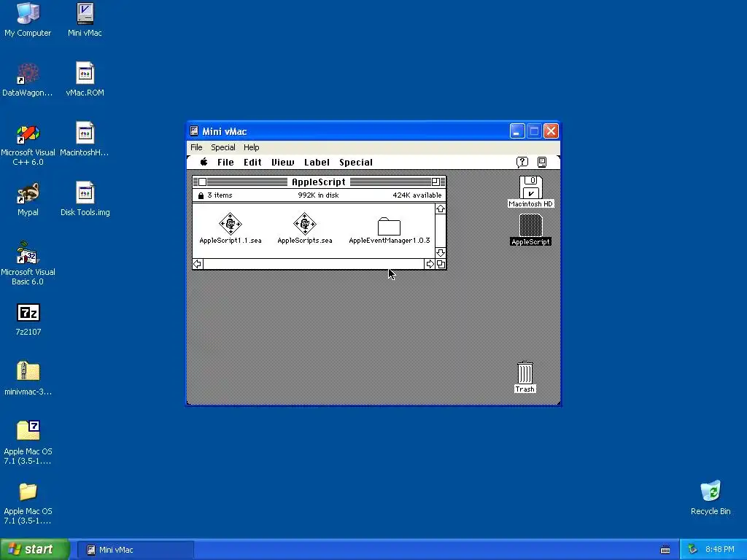747x560 pixels.
Task: Click the keyboard icon in the taskbar
Action: coord(665,550)
